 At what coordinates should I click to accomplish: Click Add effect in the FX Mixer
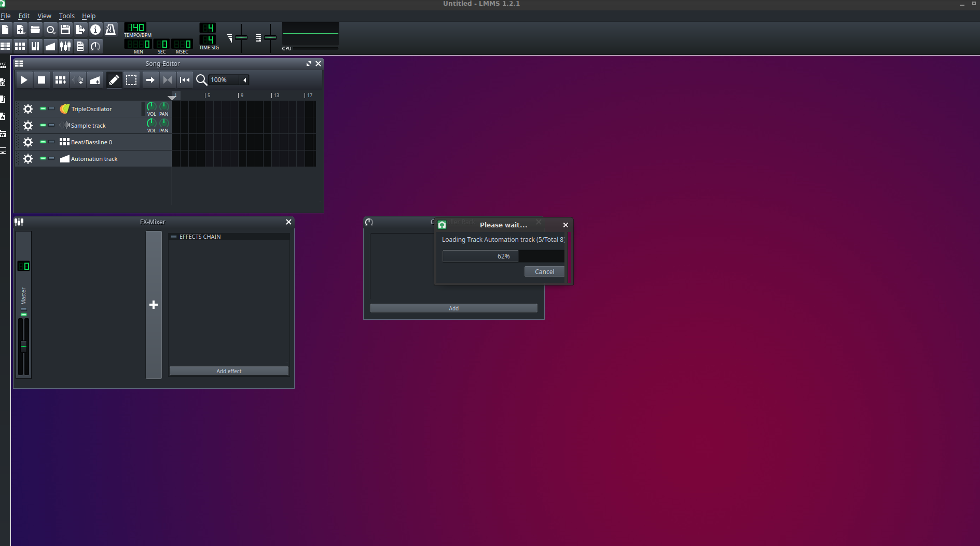pos(228,371)
